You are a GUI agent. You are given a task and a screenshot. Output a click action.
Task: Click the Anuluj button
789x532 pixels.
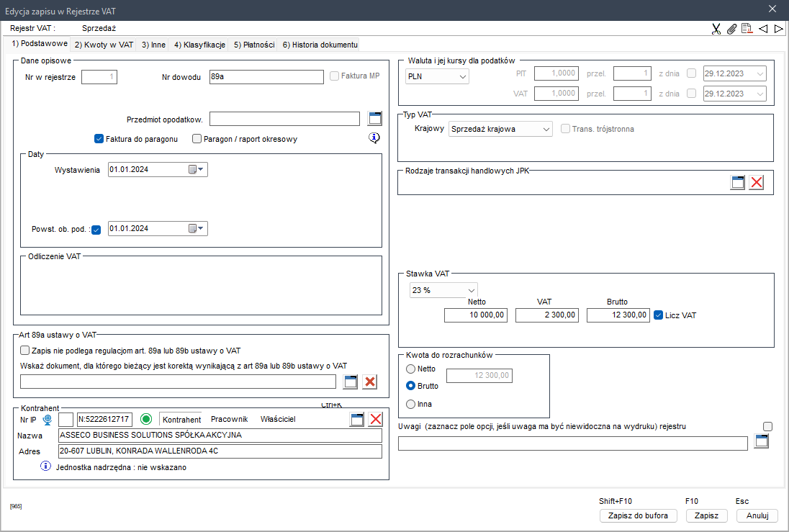(757, 515)
